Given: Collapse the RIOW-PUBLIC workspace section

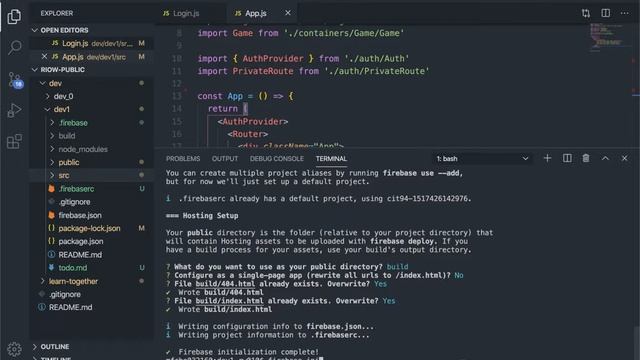Looking at the screenshot, I should [x=35, y=70].
